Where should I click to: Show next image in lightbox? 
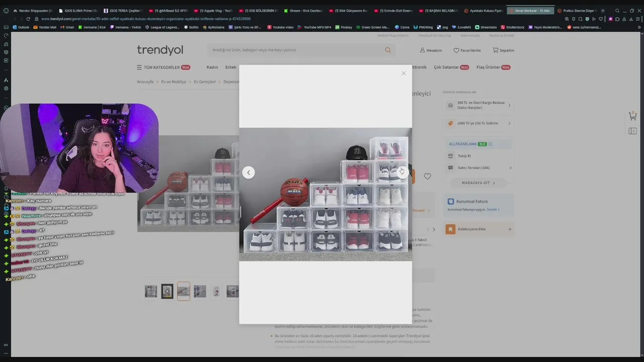[x=402, y=172]
